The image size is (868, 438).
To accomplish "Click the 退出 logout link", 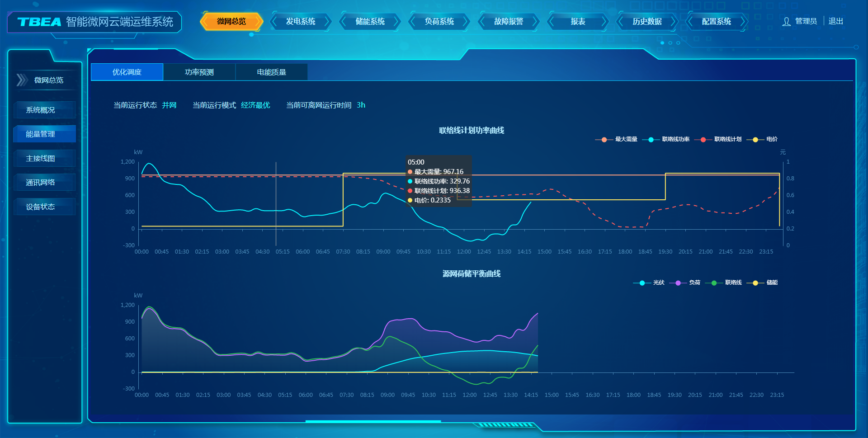I will (835, 21).
